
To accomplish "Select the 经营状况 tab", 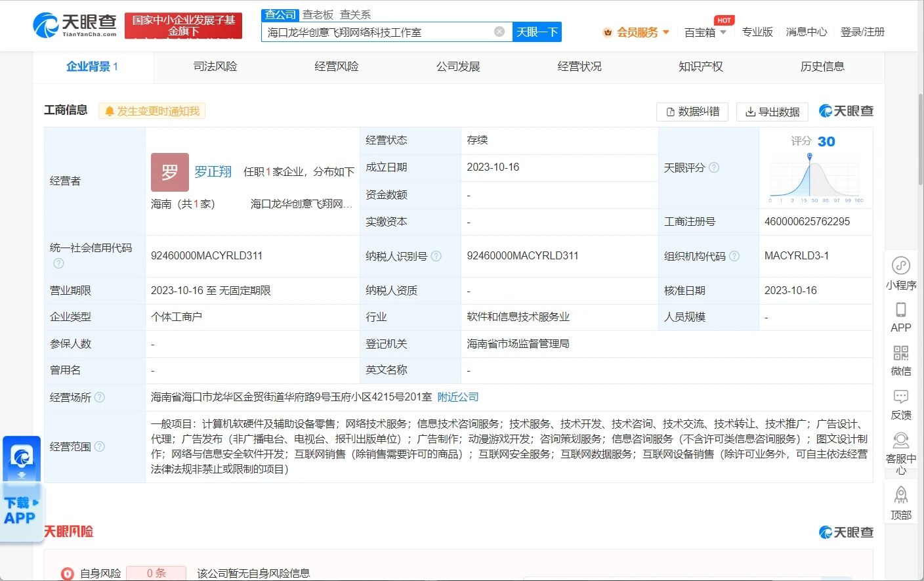I will point(579,66).
